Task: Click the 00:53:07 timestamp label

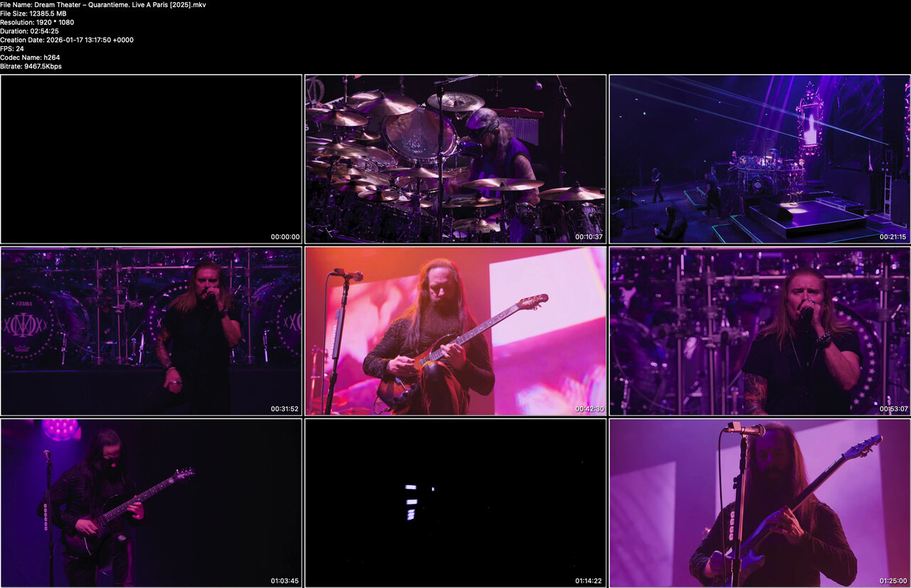Action: click(893, 409)
